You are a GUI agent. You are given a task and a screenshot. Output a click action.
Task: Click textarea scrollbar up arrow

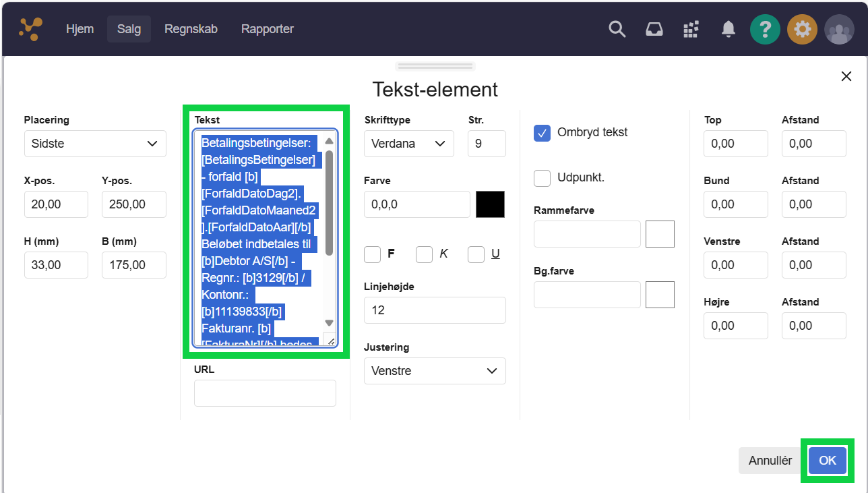[329, 141]
